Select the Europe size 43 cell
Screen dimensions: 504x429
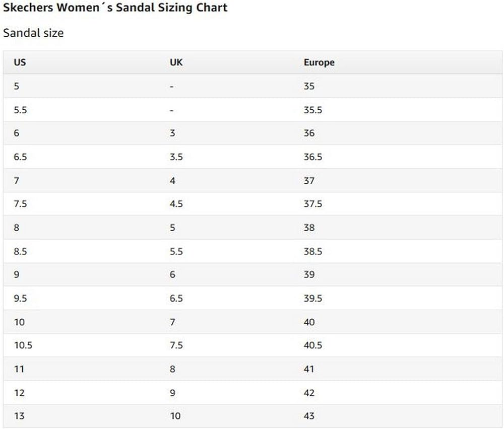pyautogui.click(x=309, y=416)
